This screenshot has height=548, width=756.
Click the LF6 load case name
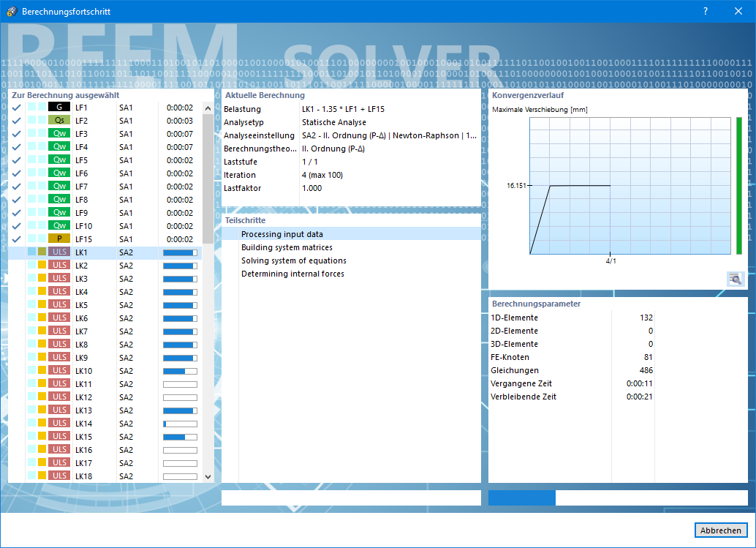pos(81,173)
